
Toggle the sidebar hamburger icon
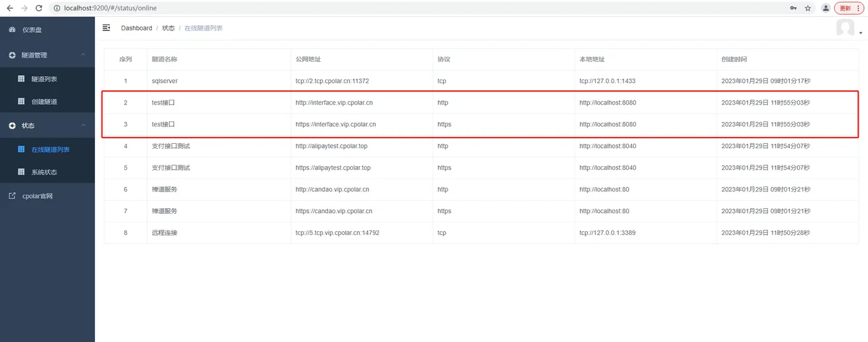(106, 28)
